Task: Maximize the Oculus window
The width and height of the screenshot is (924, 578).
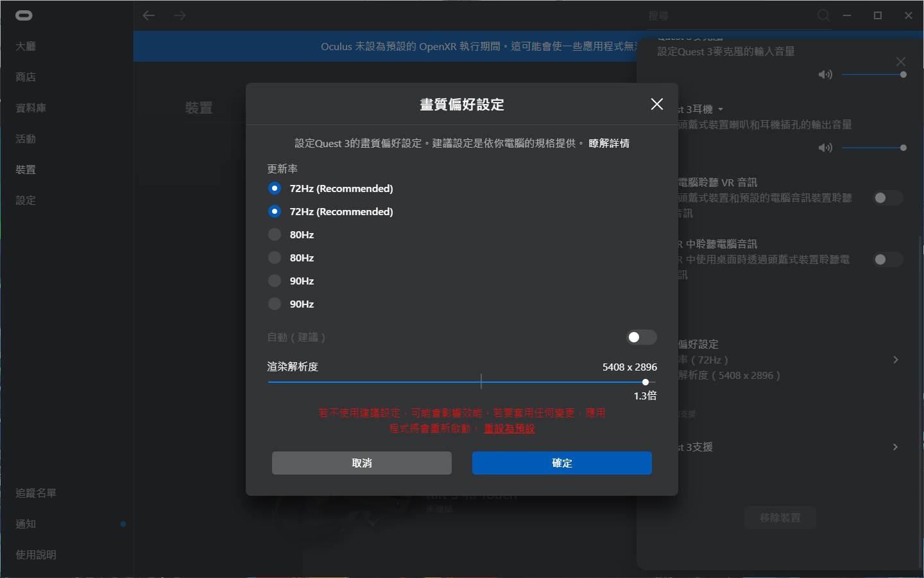Action: (x=878, y=15)
